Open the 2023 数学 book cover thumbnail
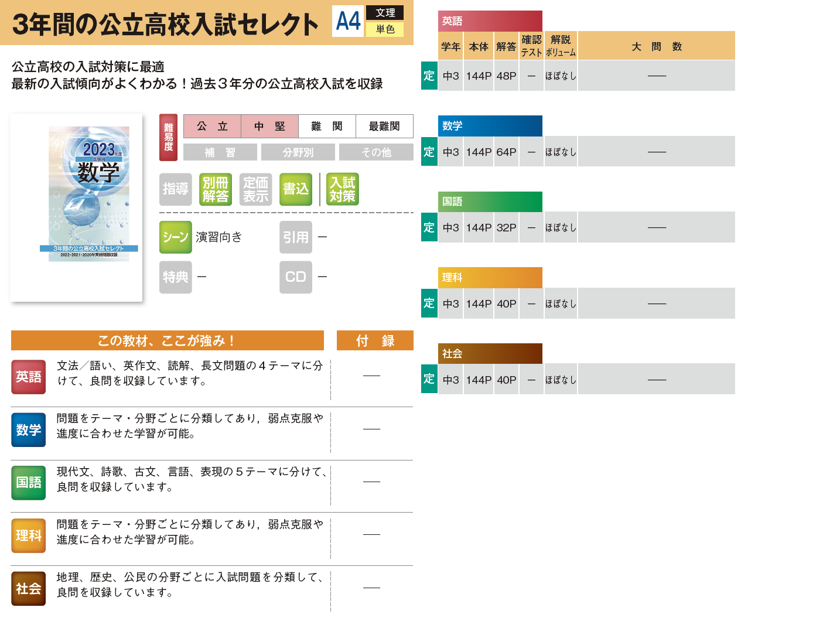This screenshot has height=621, width=840. [x=76, y=208]
